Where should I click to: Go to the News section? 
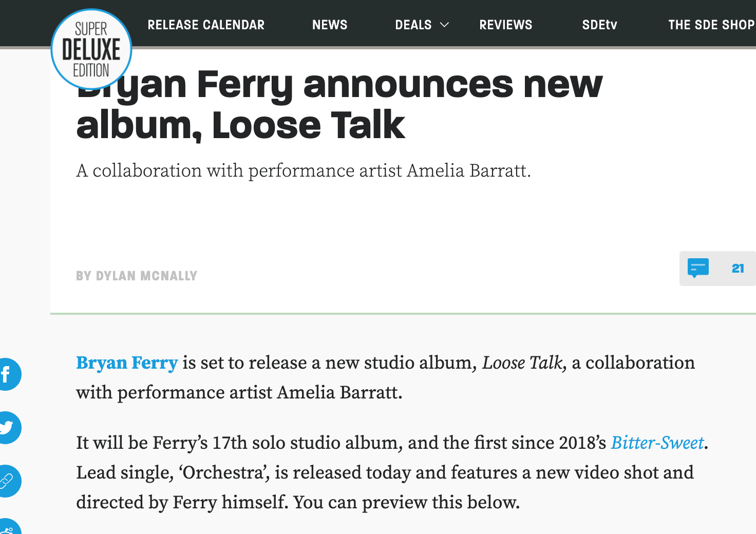pyautogui.click(x=330, y=25)
